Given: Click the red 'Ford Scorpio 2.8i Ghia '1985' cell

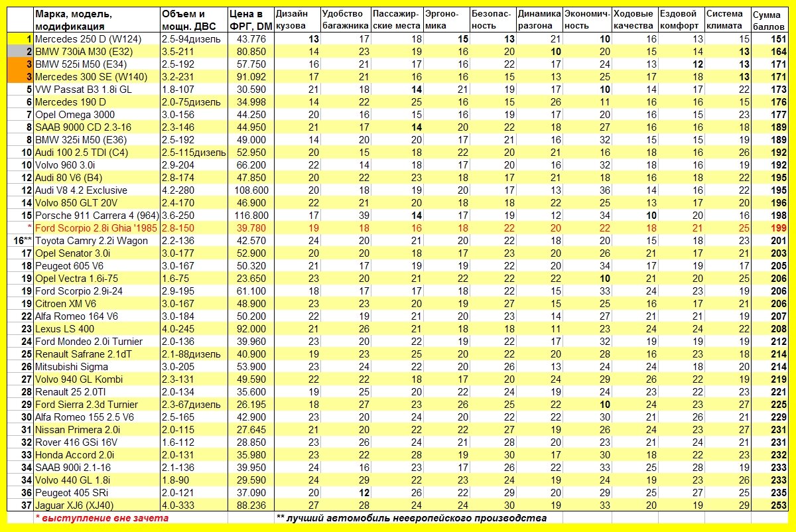Looking at the screenshot, I should click(x=96, y=228).
